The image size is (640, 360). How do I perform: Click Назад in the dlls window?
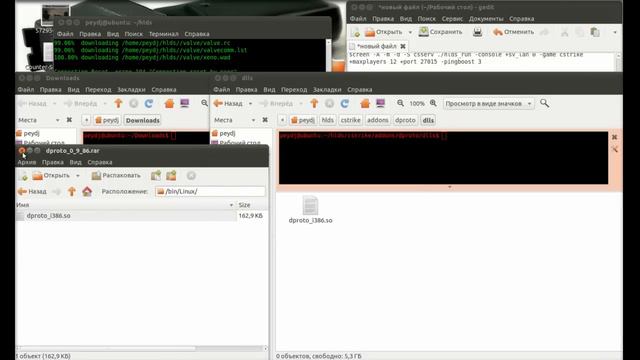pyautogui.click(x=228, y=104)
